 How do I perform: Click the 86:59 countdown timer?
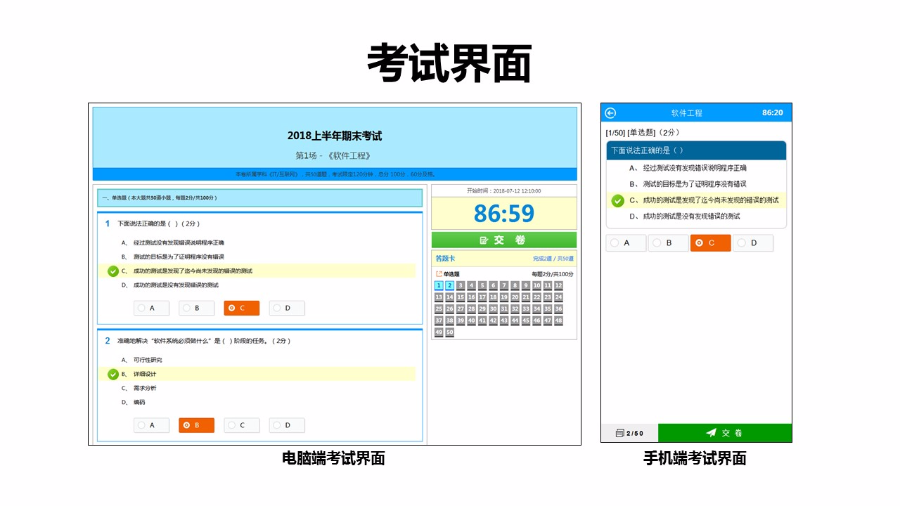pyautogui.click(x=504, y=213)
